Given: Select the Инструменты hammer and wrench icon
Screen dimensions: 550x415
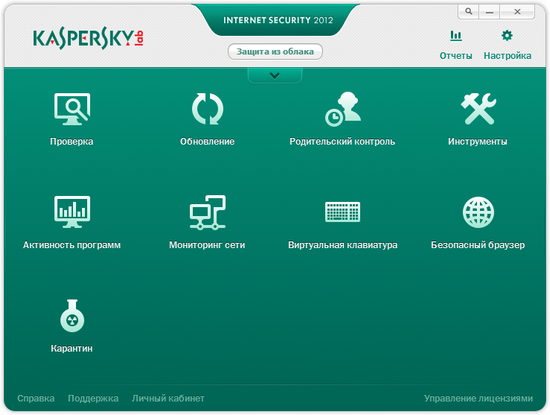Looking at the screenshot, I should click(x=478, y=109).
